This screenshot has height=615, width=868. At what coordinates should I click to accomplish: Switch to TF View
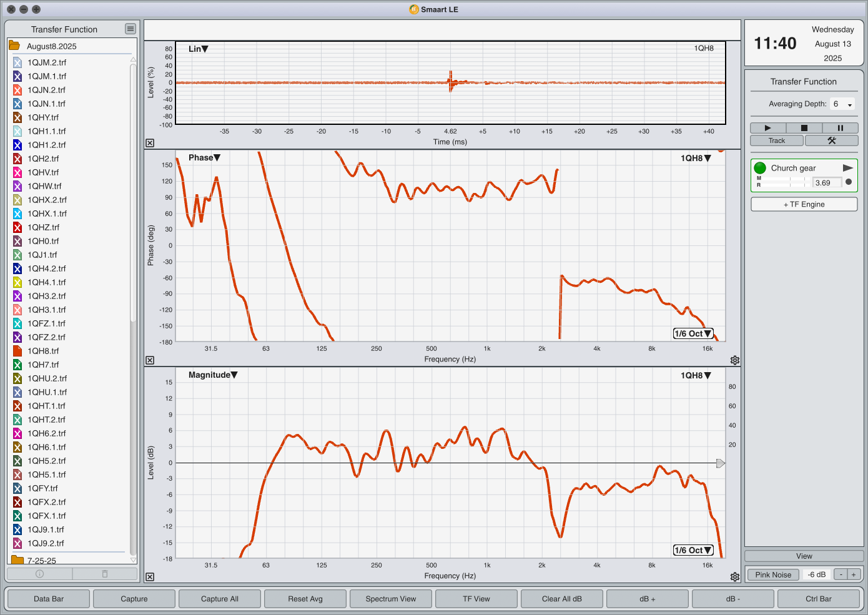point(476,599)
